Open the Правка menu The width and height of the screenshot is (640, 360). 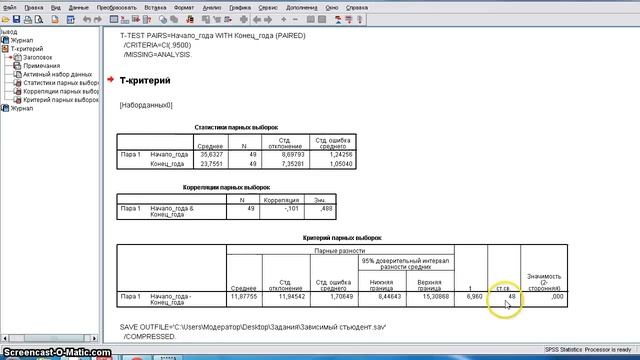click(x=33, y=7)
